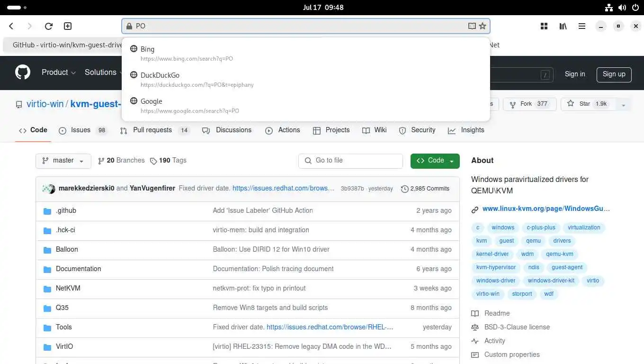The image size is (644, 364).
Task: Open the date and time in top bar
Action: [x=323, y=7]
